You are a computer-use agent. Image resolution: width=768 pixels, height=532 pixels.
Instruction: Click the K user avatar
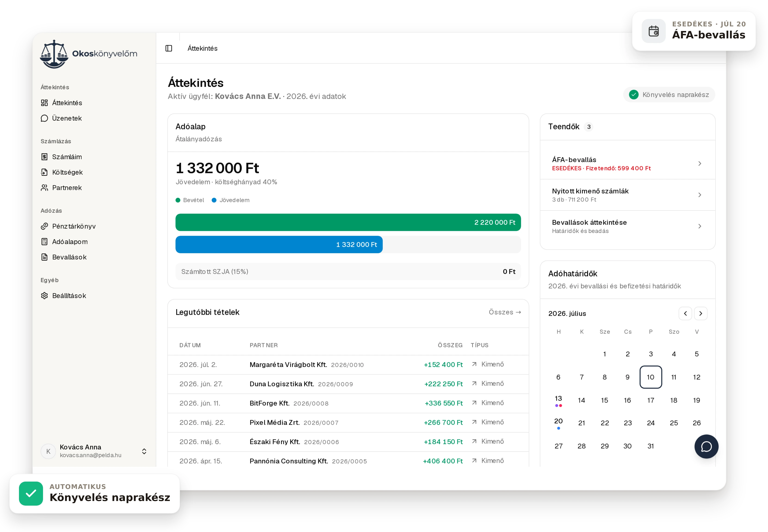48,451
